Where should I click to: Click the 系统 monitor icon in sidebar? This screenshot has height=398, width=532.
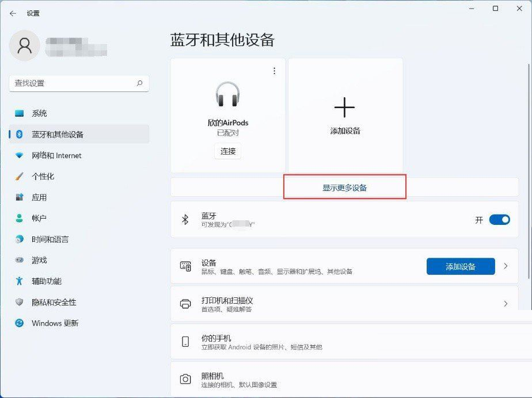[x=20, y=113]
